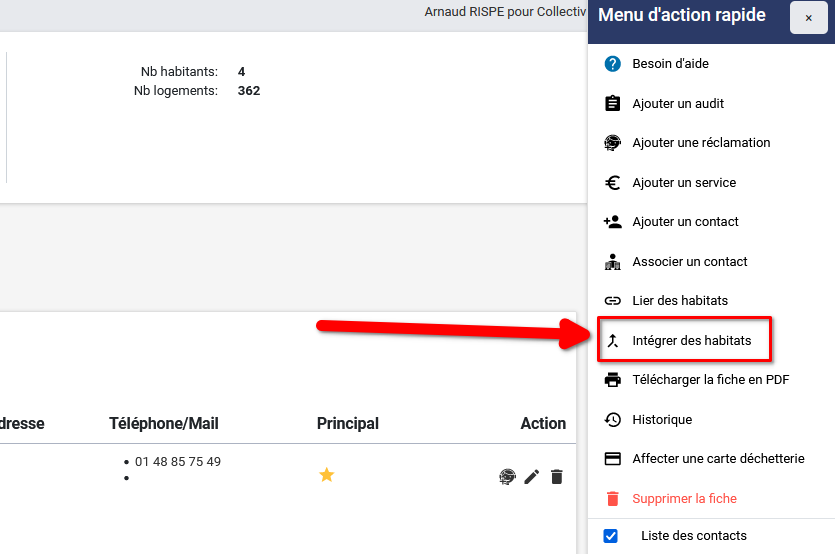Choose Associer un contact entry

click(x=690, y=262)
